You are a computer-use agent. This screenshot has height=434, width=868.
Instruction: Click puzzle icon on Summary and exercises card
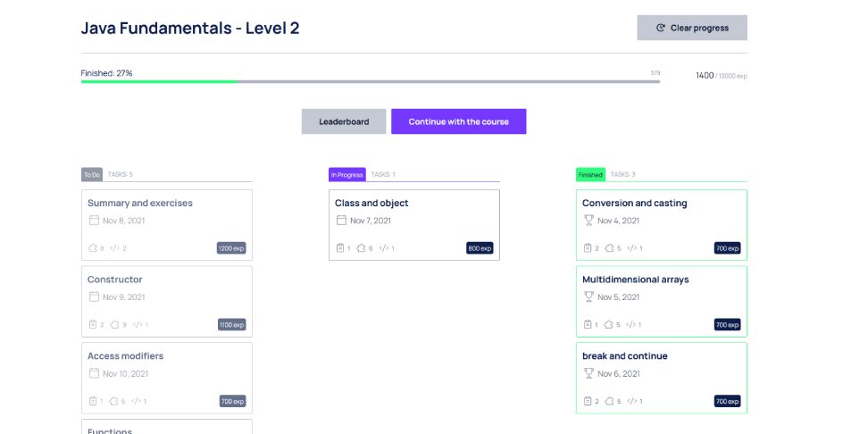click(x=93, y=248)
